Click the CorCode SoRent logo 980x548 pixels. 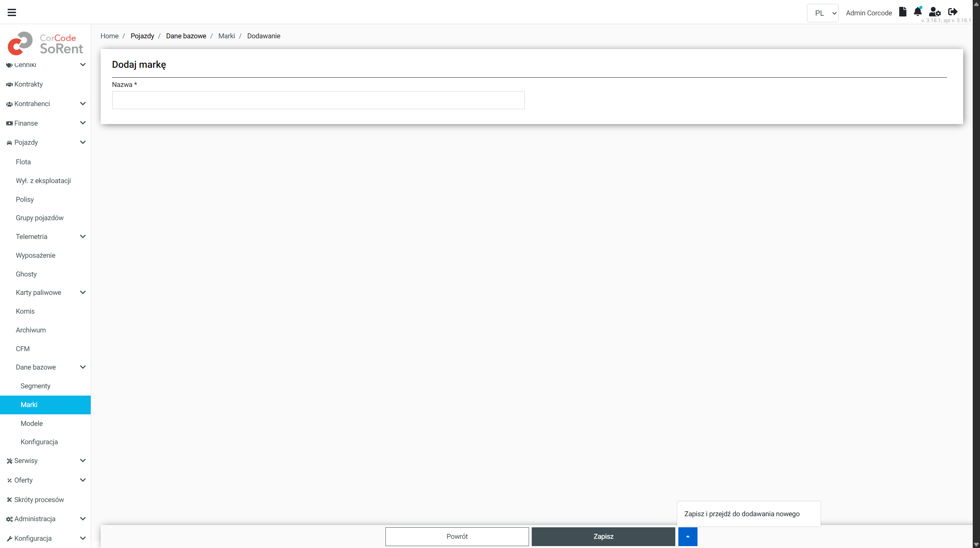click(45, 43)
